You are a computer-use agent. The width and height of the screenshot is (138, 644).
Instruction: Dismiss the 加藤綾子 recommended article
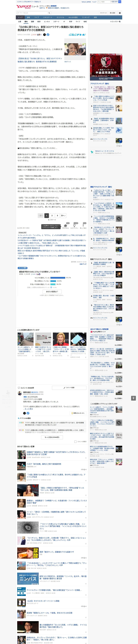point(86,458)
